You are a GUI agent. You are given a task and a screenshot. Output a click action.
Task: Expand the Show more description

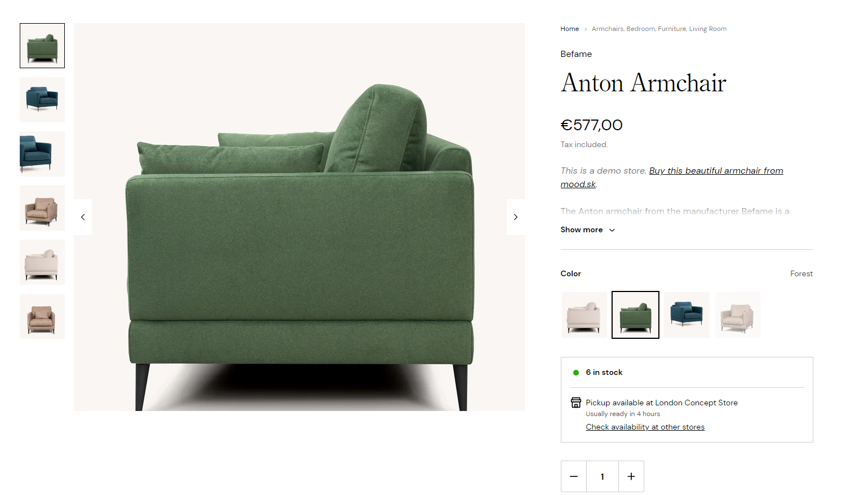[x=588, y=230]
